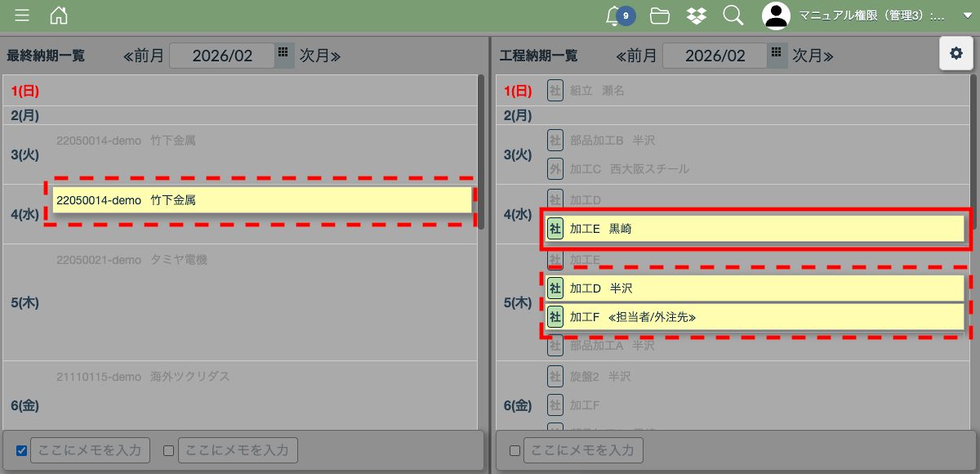Click 社 icon beside 加工E 黒崎
Screen dimensions: 980x474
[555, 229]
